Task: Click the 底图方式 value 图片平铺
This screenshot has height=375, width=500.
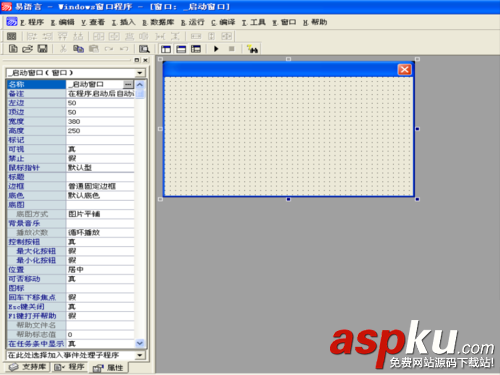Action: [84, 214]
